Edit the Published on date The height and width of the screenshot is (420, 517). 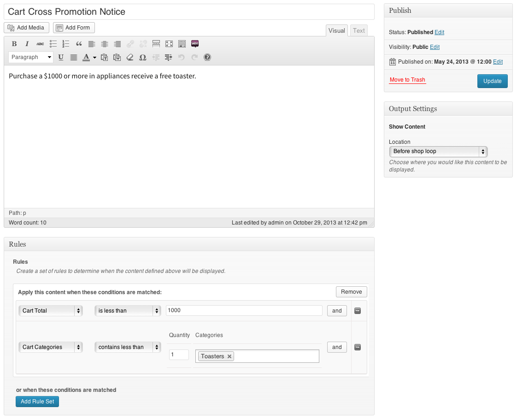tap(498, 62)
